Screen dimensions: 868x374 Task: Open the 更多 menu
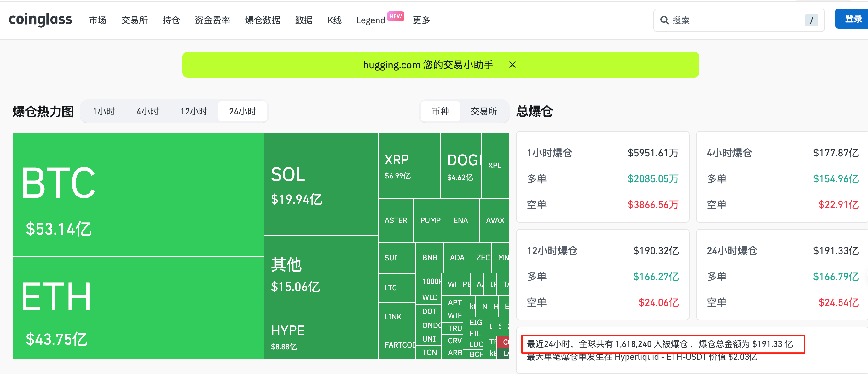click(x=421, y=20)
